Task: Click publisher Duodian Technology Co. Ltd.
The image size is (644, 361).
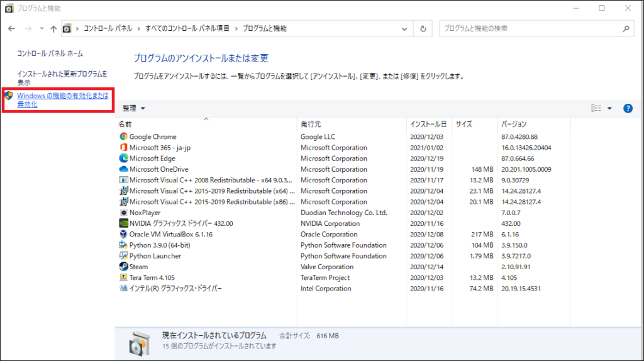Action: pyautogui.click(x=344, y=213)
